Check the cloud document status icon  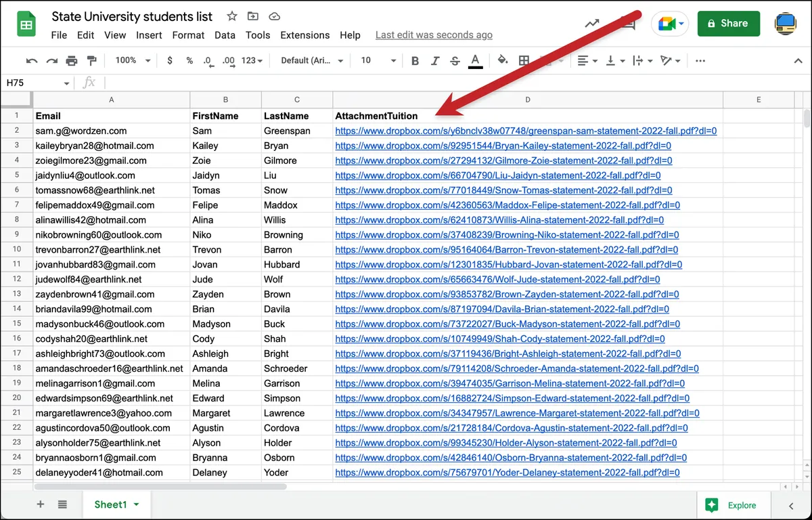274,16
